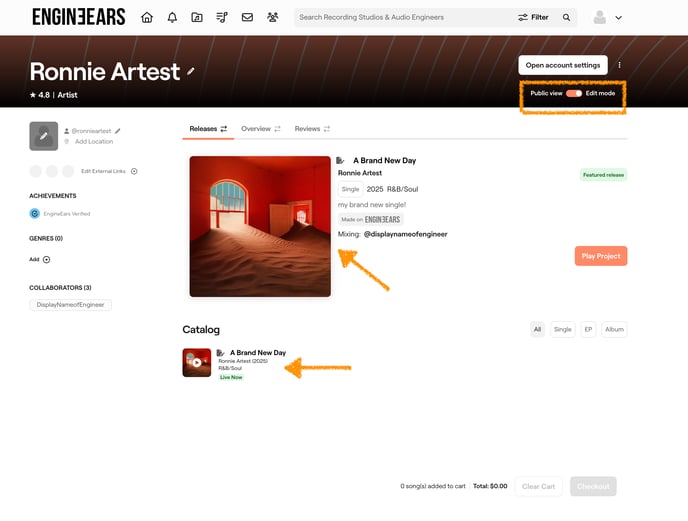The height and width of the screenshot is (521, 688).
Task: Edit the Ronnie Artest display name pencil
Action: 191,72
